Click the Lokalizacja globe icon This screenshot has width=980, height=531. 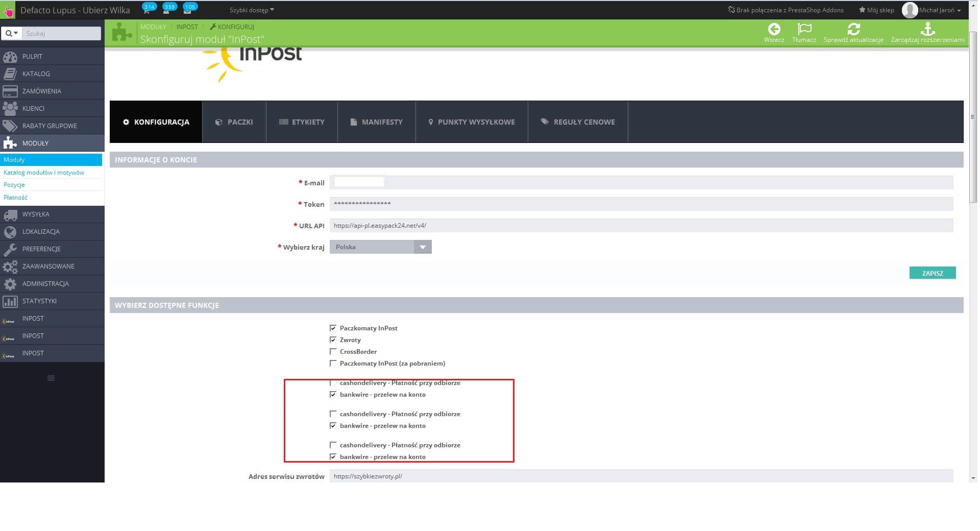click(x=10, y=232)
